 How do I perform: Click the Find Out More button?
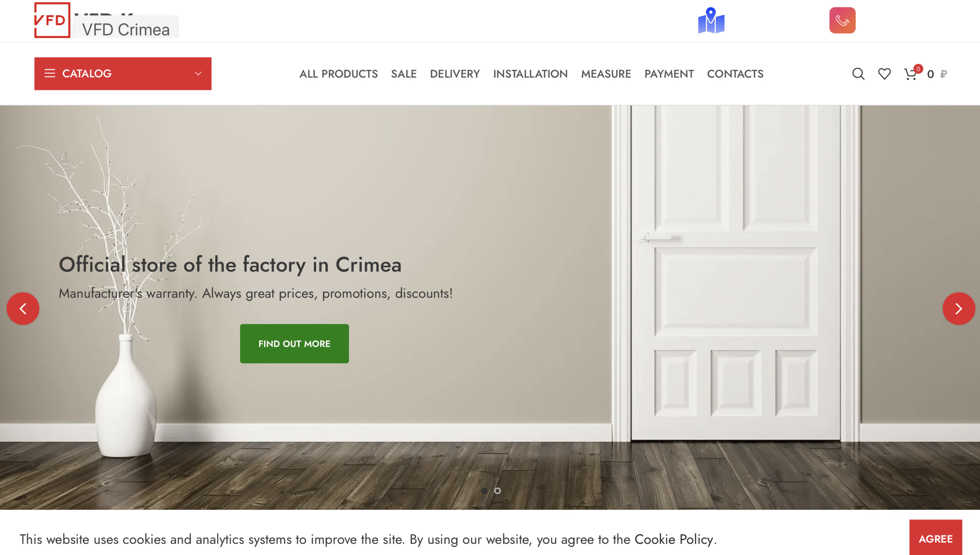pos(294,343)
